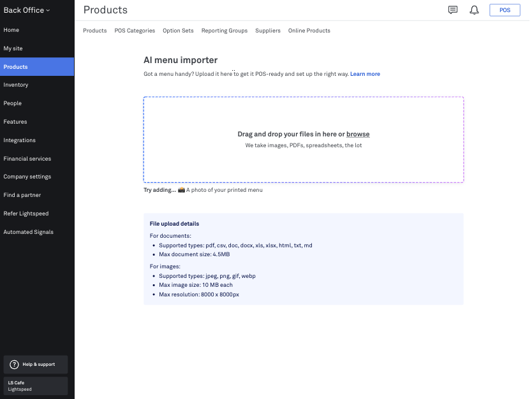Open Help & support button
The image size is (532, 399).
pyautogui.click(x=36, y=365)
